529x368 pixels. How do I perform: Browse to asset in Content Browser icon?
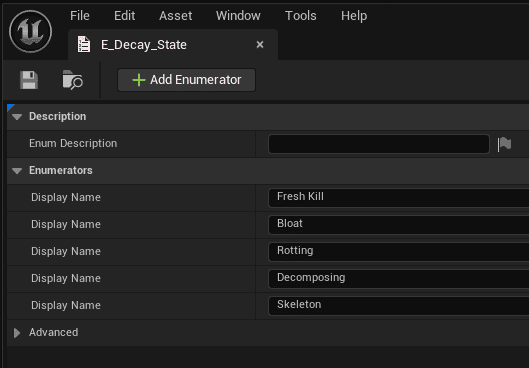tap(73, 80)
